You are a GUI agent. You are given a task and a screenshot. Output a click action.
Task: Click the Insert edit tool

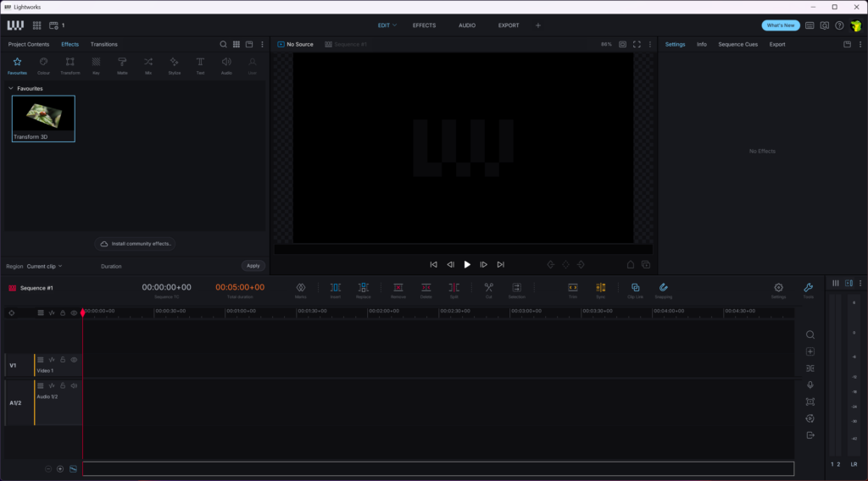coord(336,290)
